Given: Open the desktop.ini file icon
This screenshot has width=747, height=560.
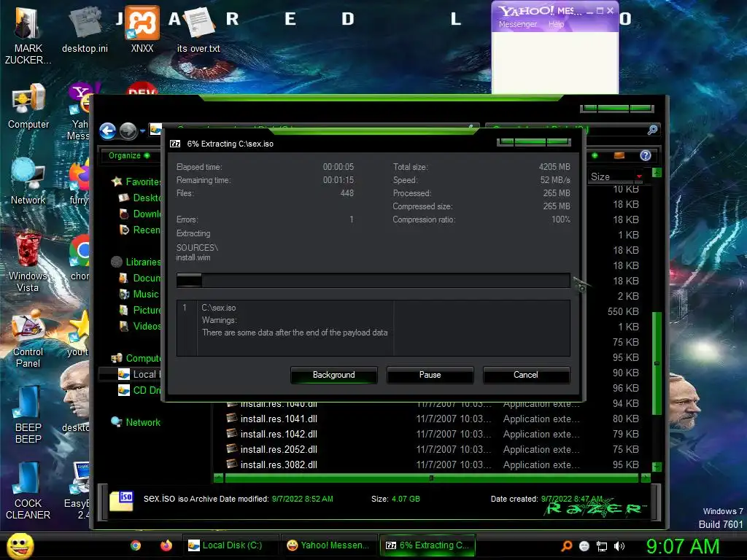Looking at the screenshot, I should tap(85, 29).
